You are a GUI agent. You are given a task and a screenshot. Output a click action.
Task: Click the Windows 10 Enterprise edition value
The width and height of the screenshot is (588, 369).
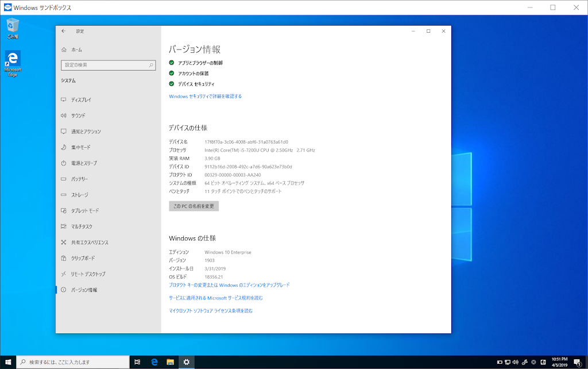click(x=227, y=252)
